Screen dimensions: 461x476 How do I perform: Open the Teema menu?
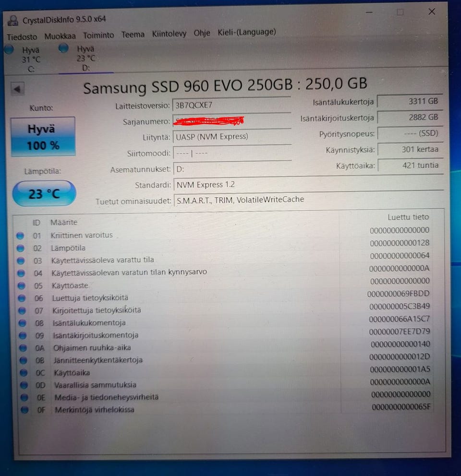tap(133, 34)
